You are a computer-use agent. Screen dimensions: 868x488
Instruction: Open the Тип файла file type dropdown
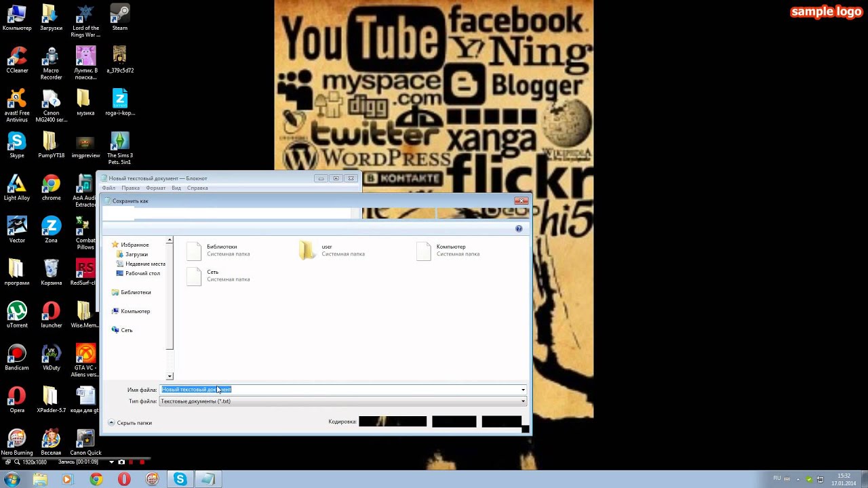tap(342, 401)
